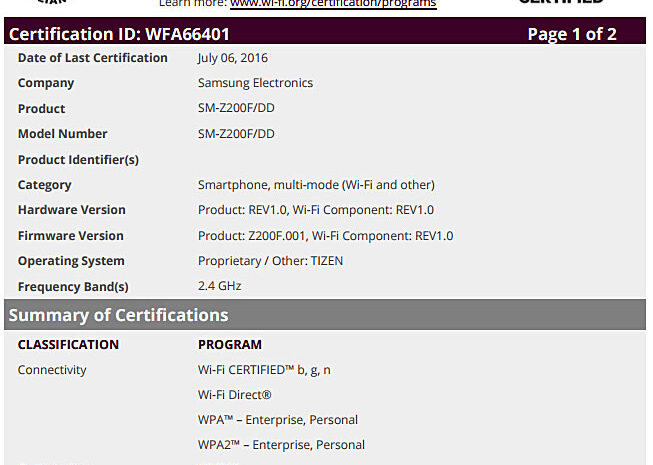This screenshot has height=465, width=653.
Task: Click the Firmware Version label
Action: click(71, 236)
